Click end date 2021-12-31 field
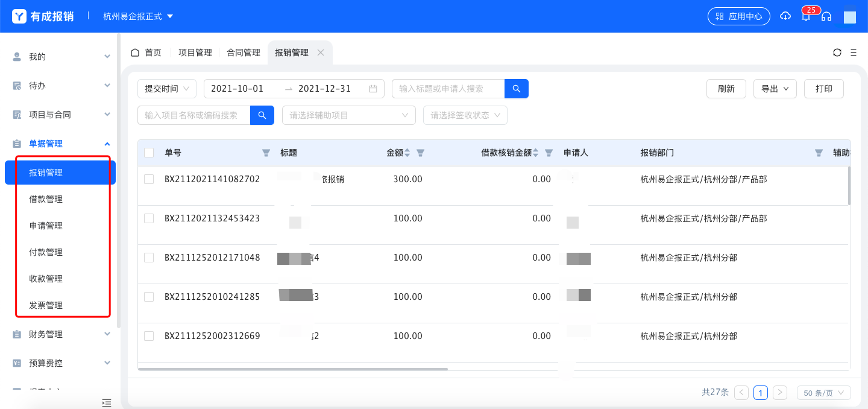The width and height of the screenshot is (868, 409). tap(325, 89)
